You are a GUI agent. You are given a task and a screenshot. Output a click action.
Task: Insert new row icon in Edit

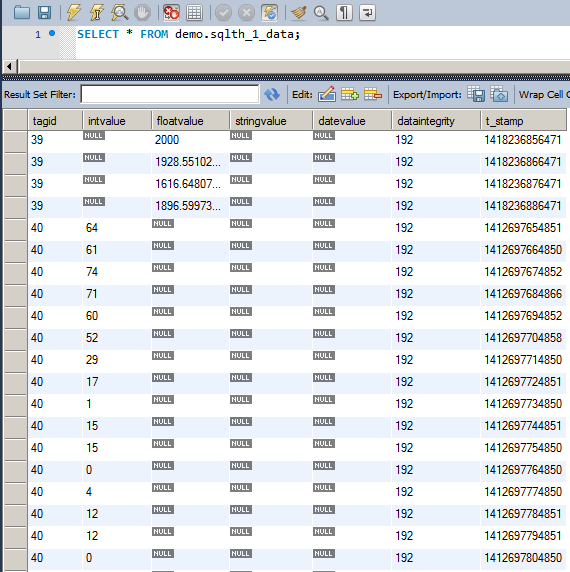[350, 94]
